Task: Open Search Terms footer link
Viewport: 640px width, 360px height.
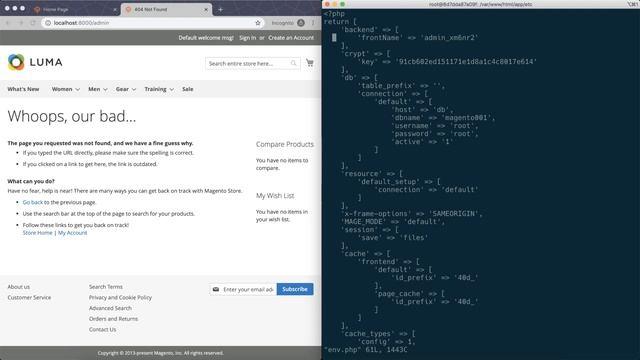Action: [x=106, y=287]
